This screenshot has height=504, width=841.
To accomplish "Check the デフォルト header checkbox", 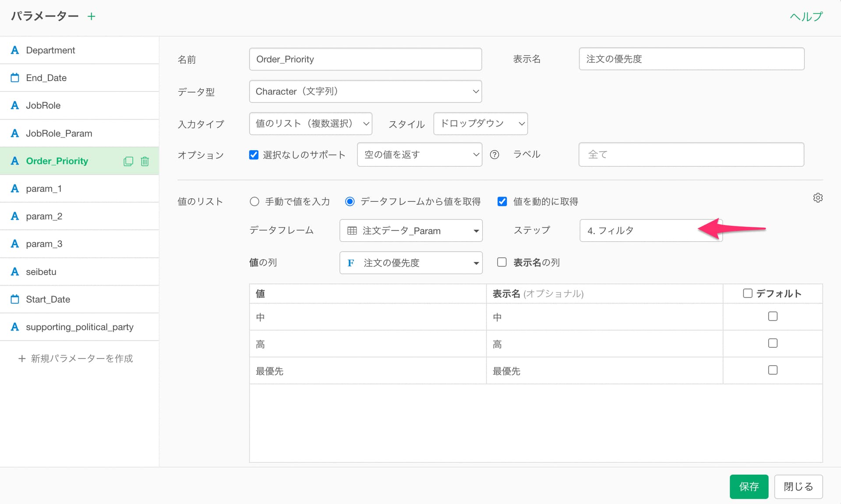I will pos(748,293).
